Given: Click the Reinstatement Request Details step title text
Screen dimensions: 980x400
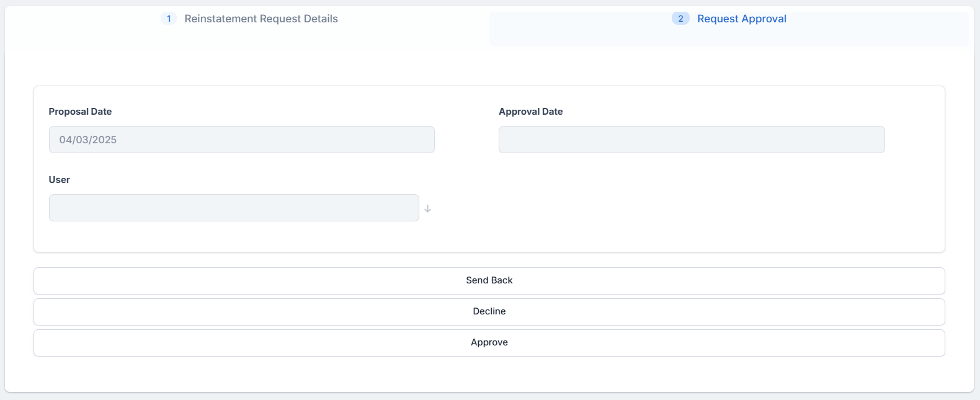Looking at the screenshot, I should pyautogui.click(x=261, y=19).
